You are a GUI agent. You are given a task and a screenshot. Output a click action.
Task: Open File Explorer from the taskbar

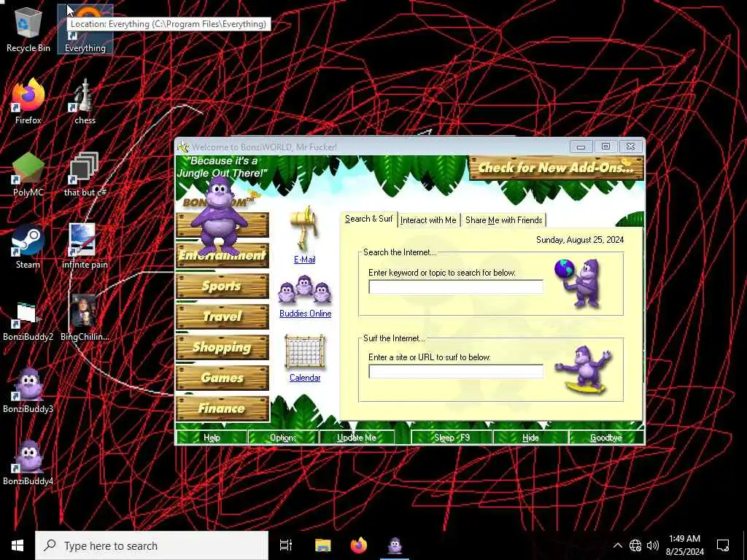322,545
